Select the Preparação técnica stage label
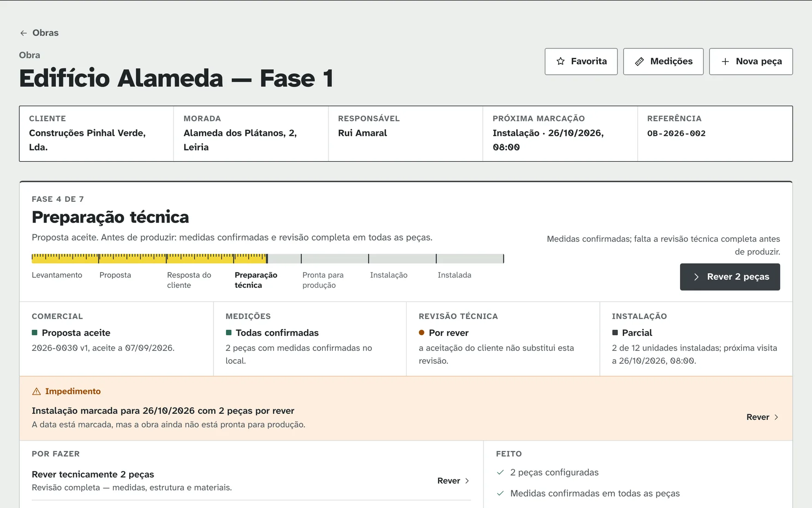The width and height of the screenshot is (812, 508). (256, 280)
